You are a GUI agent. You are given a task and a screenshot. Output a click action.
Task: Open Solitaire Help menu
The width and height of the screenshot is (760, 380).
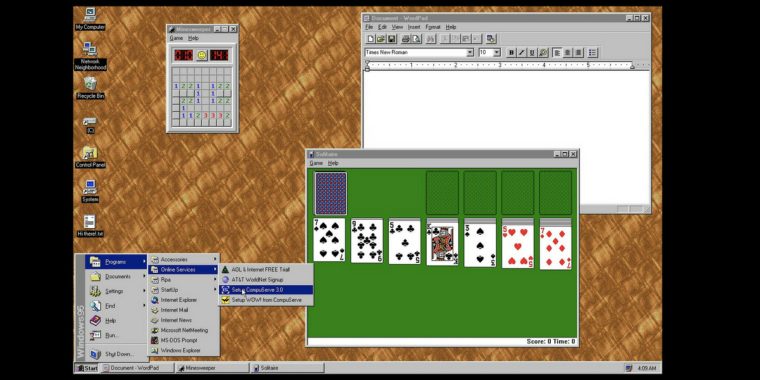point(333,163)
